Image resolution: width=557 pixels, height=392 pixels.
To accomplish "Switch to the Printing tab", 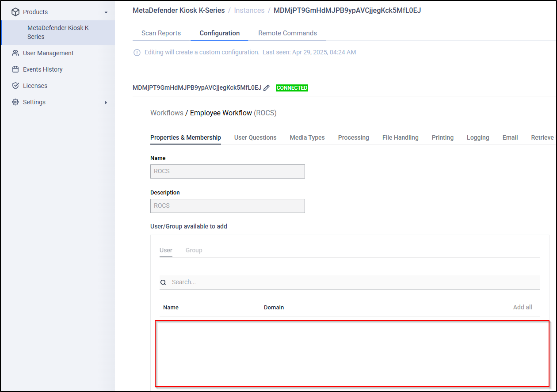I will 443,137.
